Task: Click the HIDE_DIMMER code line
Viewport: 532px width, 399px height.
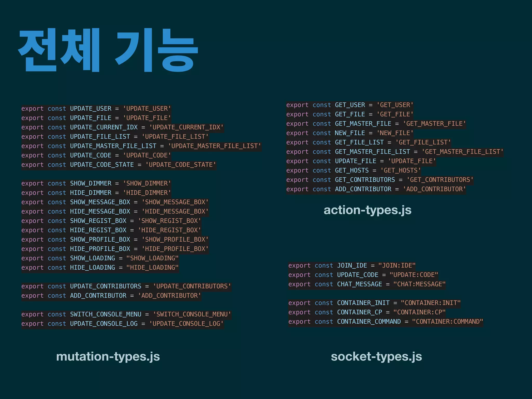Action: coord(96,193)
